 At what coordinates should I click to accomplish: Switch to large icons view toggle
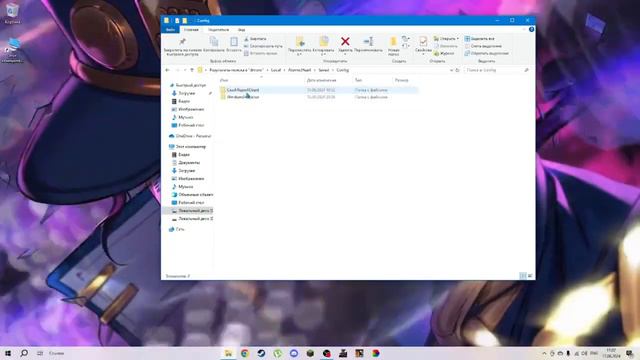coord(530,276)
